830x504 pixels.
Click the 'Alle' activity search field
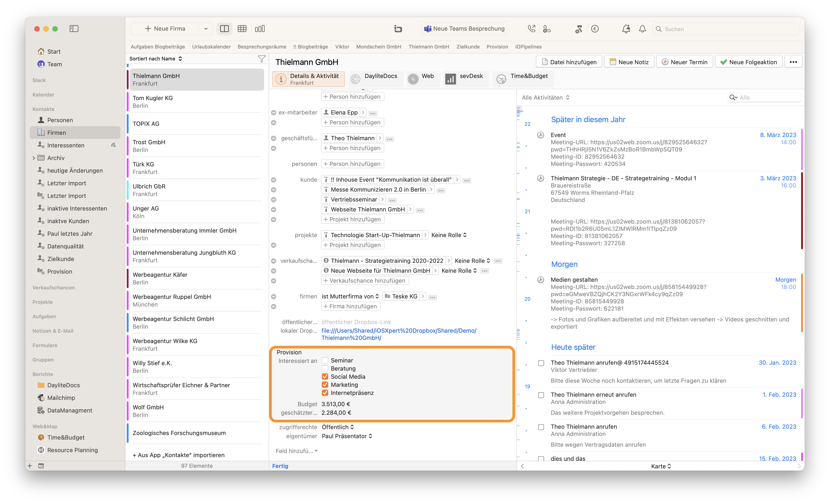click(x=764, y=97)
